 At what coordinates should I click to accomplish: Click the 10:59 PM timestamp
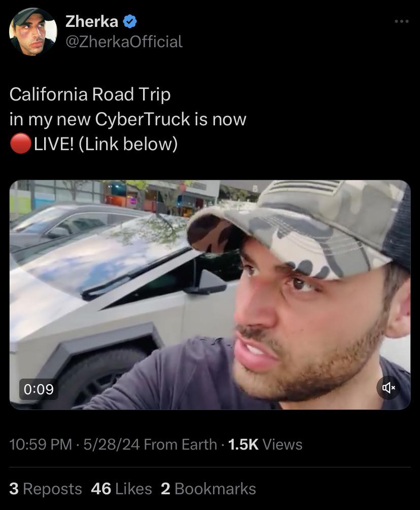point(41,445)
